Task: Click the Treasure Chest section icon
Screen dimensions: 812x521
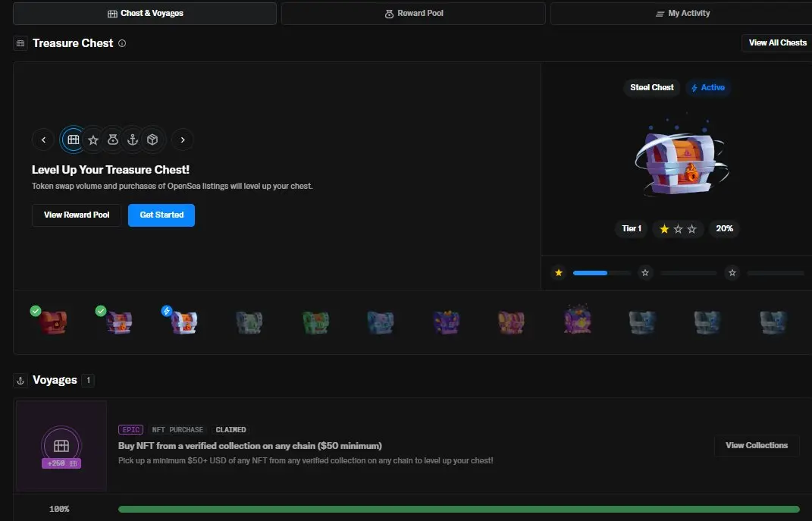Action: tap(20, 43)
